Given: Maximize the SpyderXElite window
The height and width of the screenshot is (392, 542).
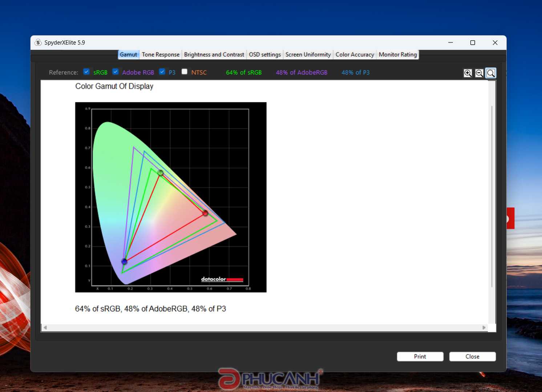Looking at the screenshot, I should click(473, 42).
